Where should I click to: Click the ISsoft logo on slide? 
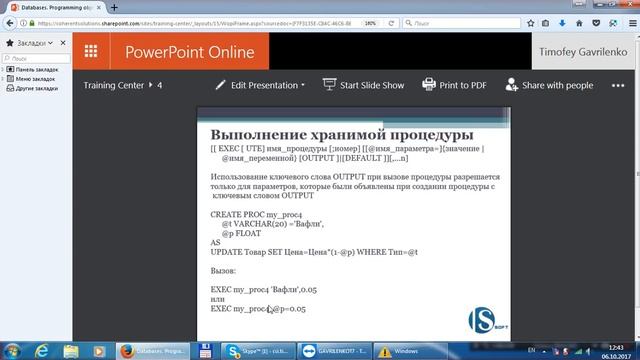(x=488, y=320)
